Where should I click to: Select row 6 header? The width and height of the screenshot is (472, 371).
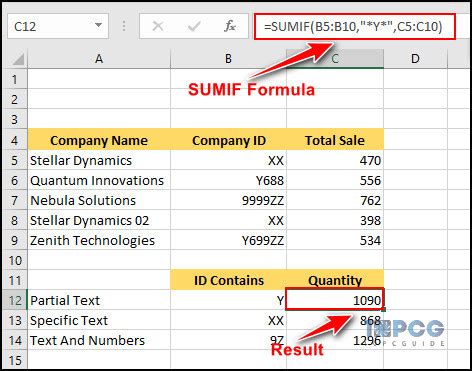coord(14,180)
